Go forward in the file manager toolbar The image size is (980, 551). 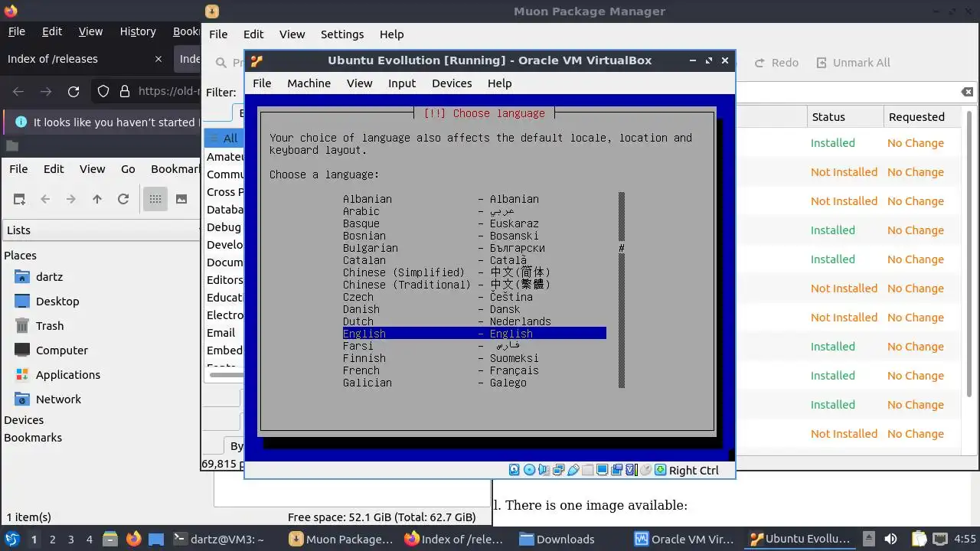[71, 199]
